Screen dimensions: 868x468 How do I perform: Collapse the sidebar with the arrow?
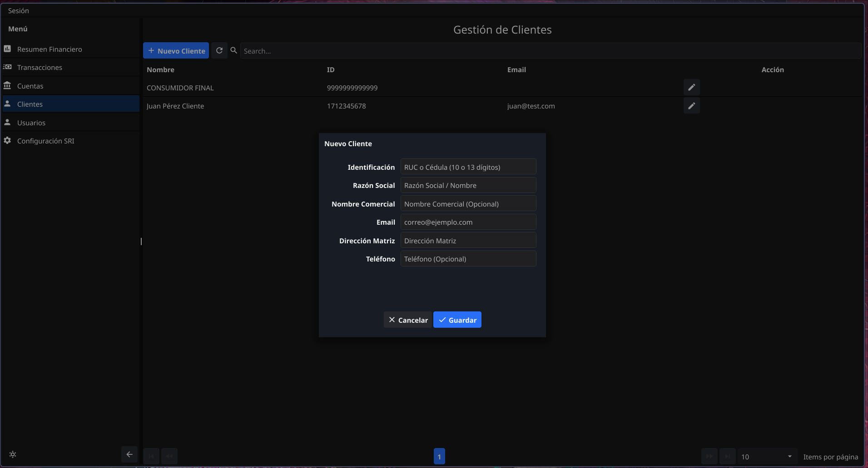point(129,454)
